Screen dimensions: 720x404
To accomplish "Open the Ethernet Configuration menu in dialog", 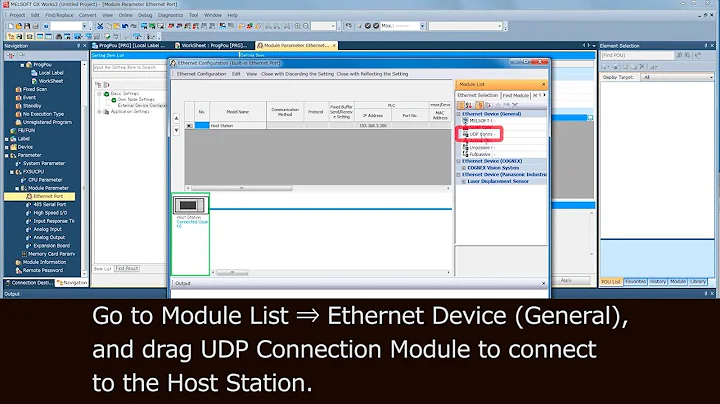I will pyautogui.click(x=202, y=74).
